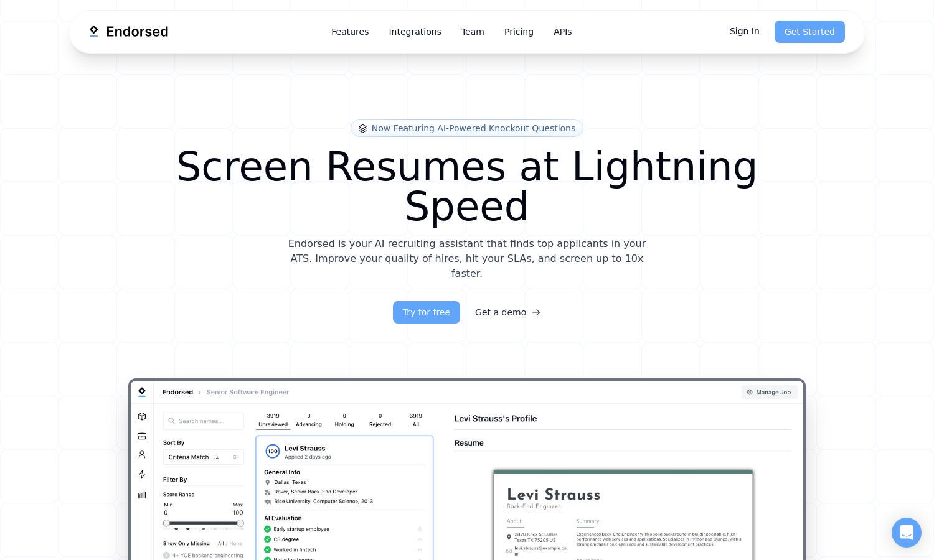This screenshot has width=934, height=560.
Task: Click the General Info section heading
Action: point(282,472)
